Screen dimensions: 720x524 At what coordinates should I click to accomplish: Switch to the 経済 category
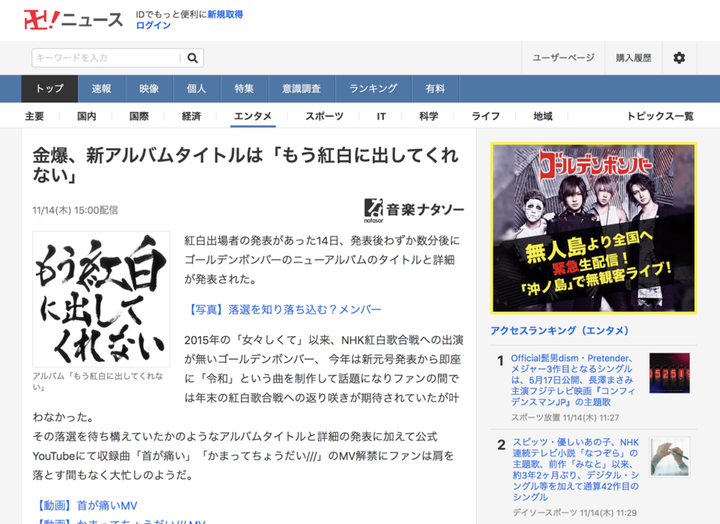191,116
